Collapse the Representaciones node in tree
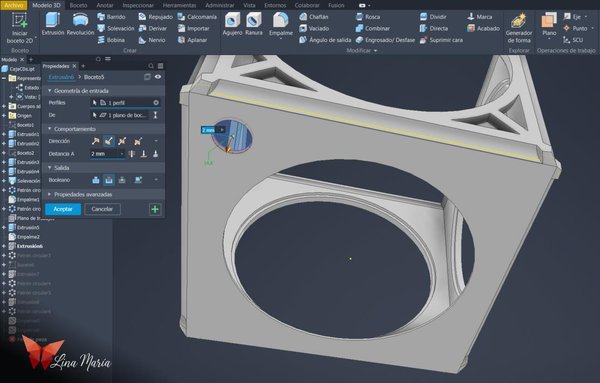Image resolution: width=600 pixels, height=383 pixels. [3, 78]
